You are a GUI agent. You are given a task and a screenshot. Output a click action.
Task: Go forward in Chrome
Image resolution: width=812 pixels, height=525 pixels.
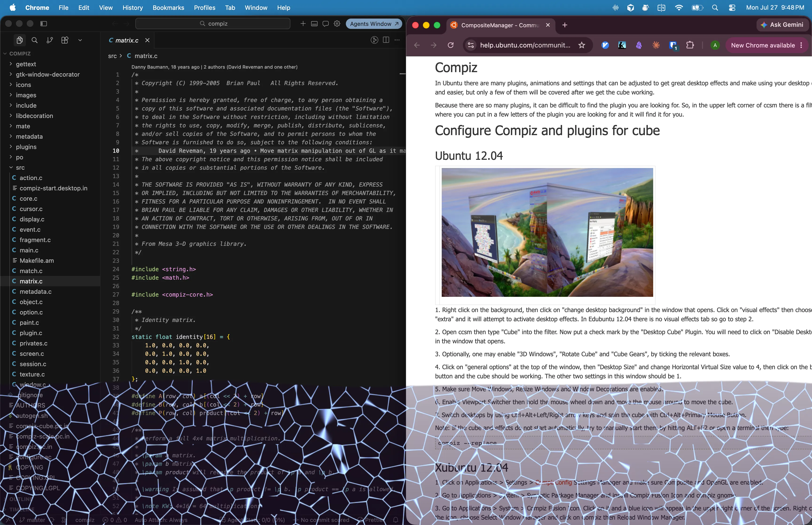(433, 45)
